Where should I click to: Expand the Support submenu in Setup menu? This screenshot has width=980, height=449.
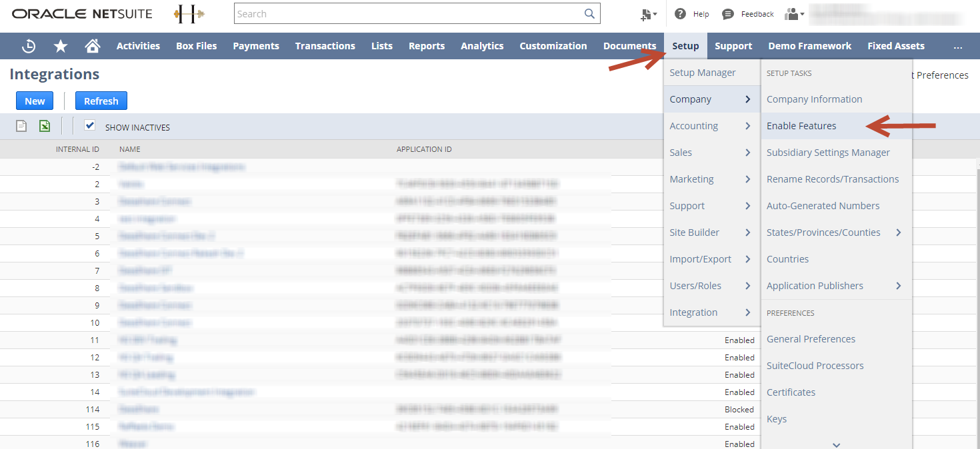(x=711, y=206)
